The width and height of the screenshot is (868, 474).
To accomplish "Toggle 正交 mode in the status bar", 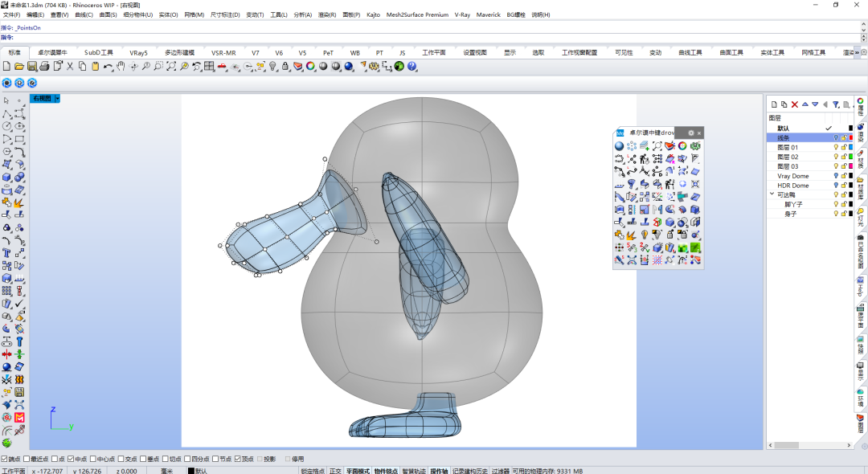I will [x=335, y=471].
